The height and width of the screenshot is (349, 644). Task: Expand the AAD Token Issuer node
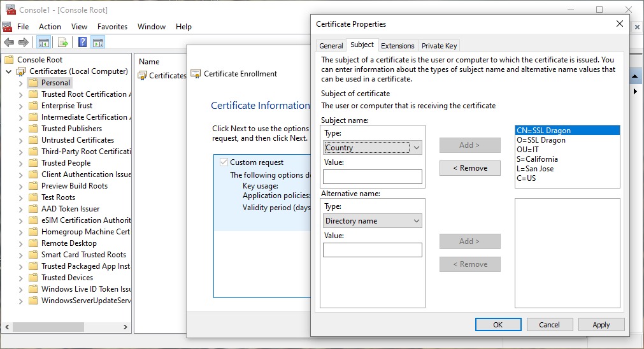[20, 210]
